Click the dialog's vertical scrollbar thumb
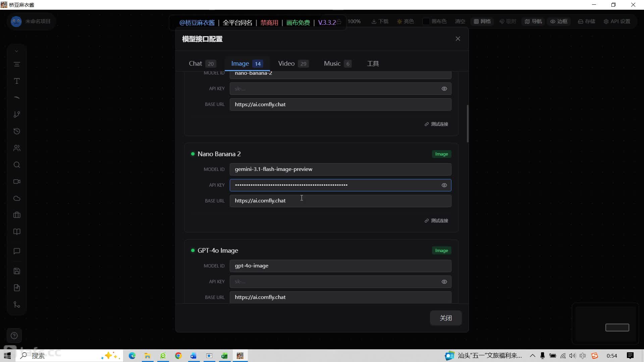 coord(468,124)
